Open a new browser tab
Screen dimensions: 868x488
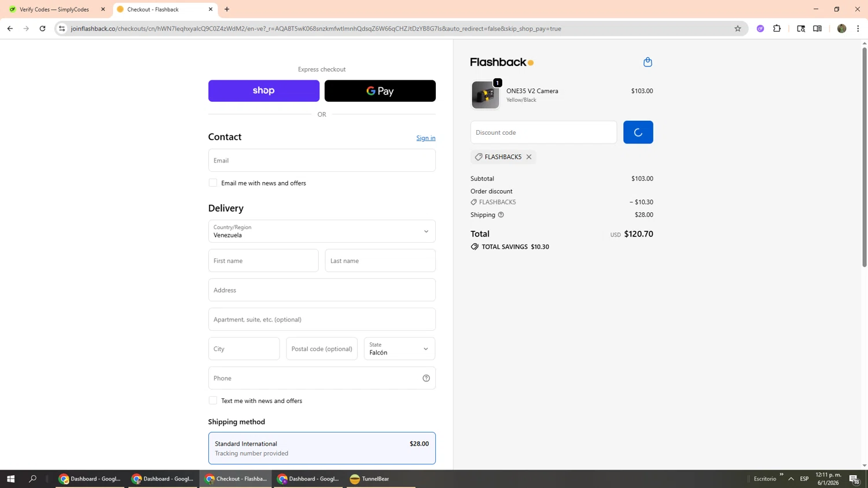tap(227, 9)
